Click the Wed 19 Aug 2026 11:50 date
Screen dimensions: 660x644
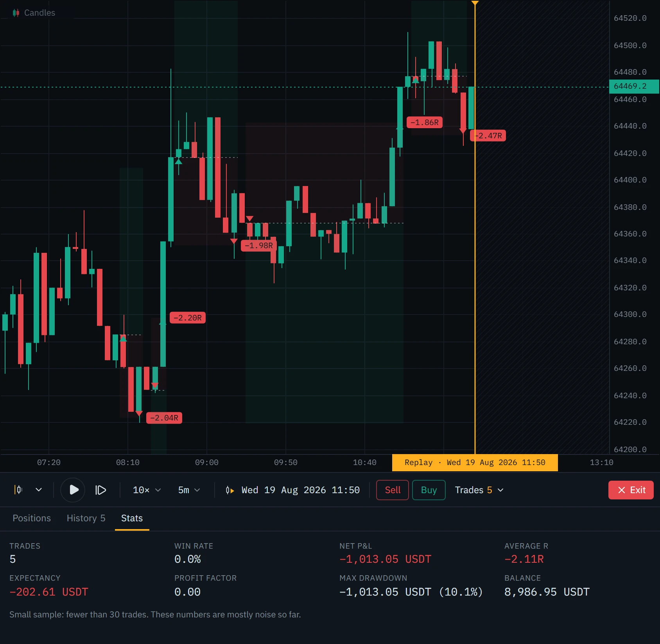coord(300,490)
